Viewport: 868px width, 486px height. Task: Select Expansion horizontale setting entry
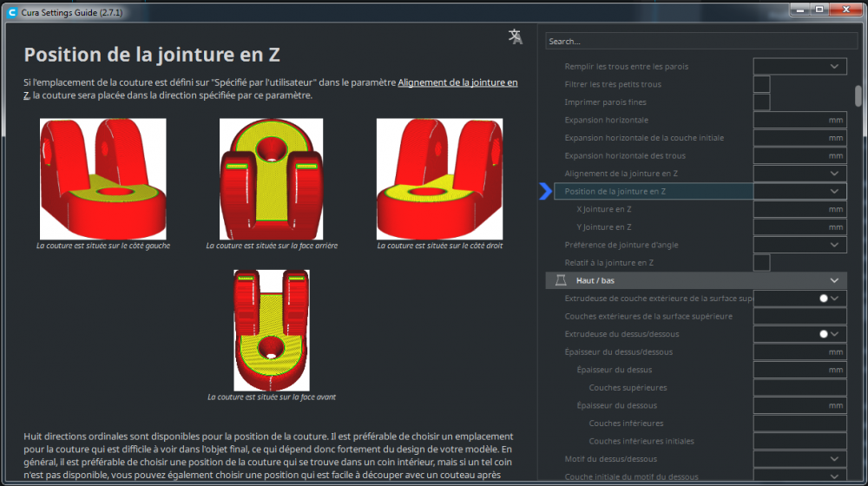(x=606, y=120)
